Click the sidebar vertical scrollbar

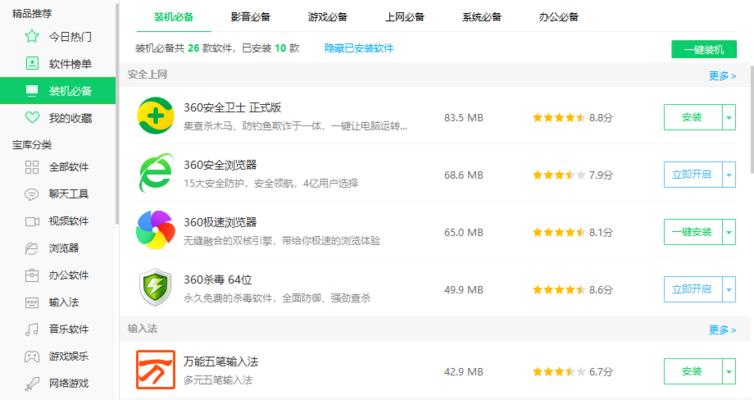(116, 113)
